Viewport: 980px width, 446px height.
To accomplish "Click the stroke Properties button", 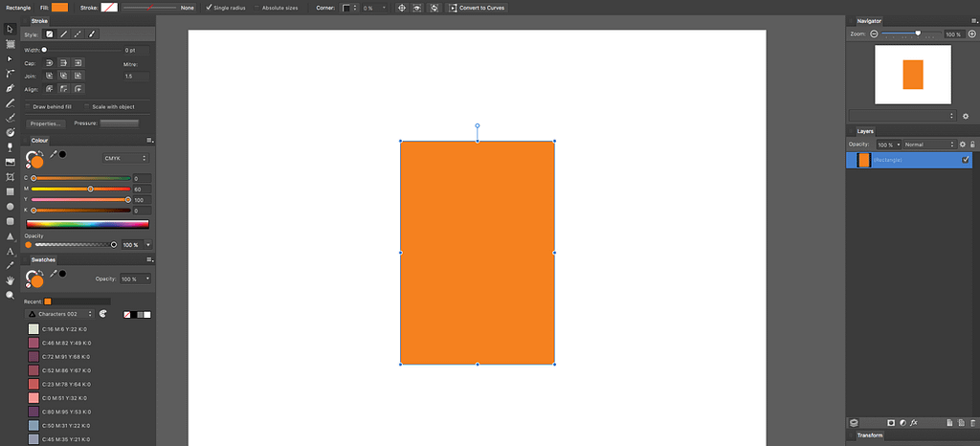I will click(46, 123).
